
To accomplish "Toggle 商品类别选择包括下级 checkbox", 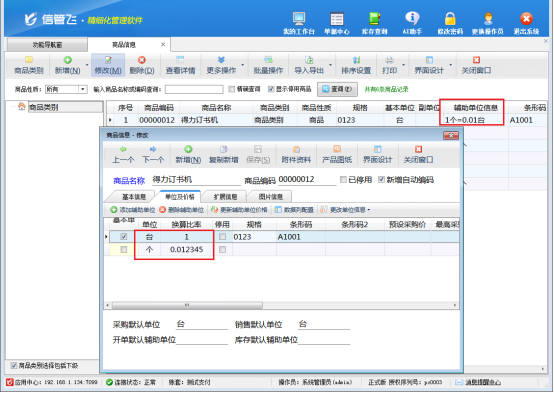I will pos(14,366).
